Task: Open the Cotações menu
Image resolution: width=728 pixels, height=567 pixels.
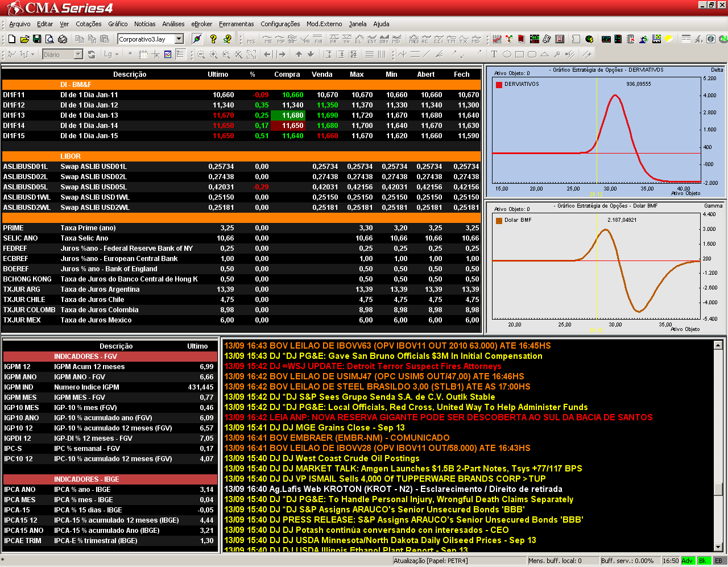Action: (x=89, y=24)
